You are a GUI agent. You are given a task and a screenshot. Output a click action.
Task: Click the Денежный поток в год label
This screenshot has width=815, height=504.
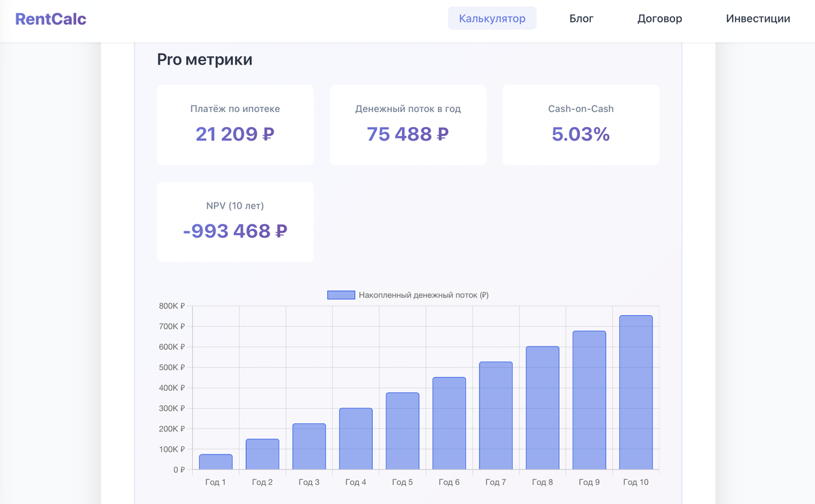click(x=408, y=109)
